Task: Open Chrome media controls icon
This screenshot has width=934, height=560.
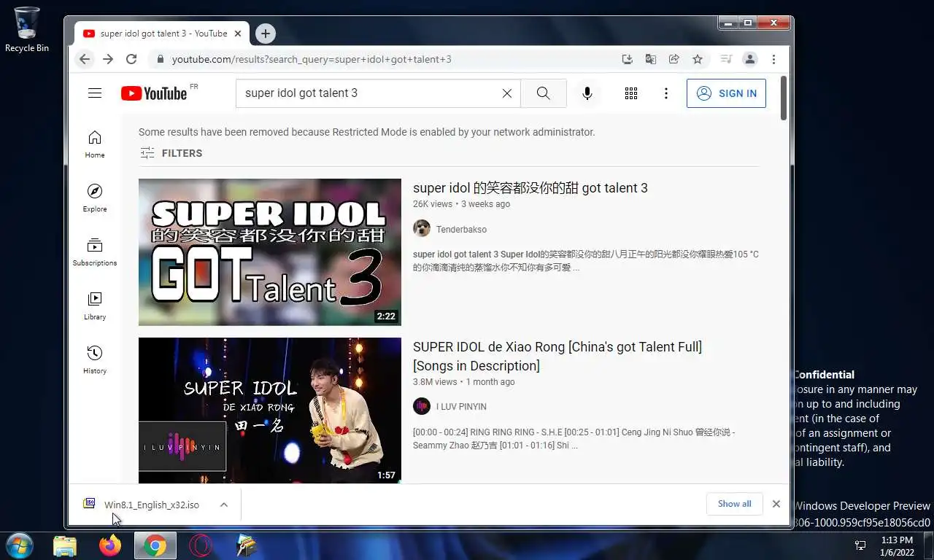Action: pos(726,59)
